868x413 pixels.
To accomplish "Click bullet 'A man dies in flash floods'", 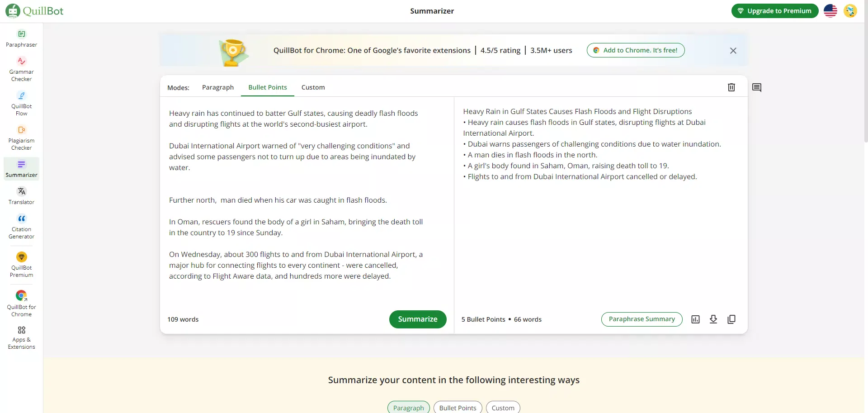I will tap(530, 155).
